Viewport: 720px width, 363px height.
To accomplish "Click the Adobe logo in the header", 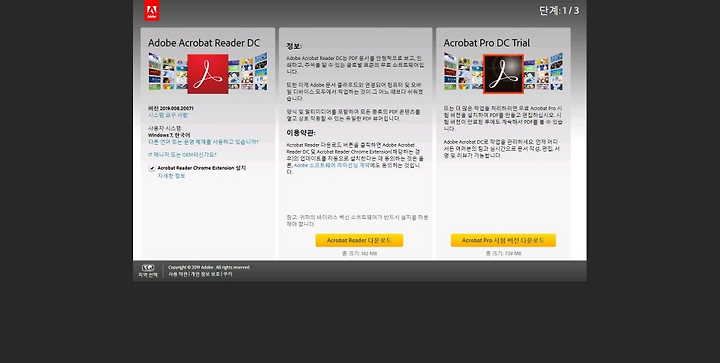I will 152,11.
